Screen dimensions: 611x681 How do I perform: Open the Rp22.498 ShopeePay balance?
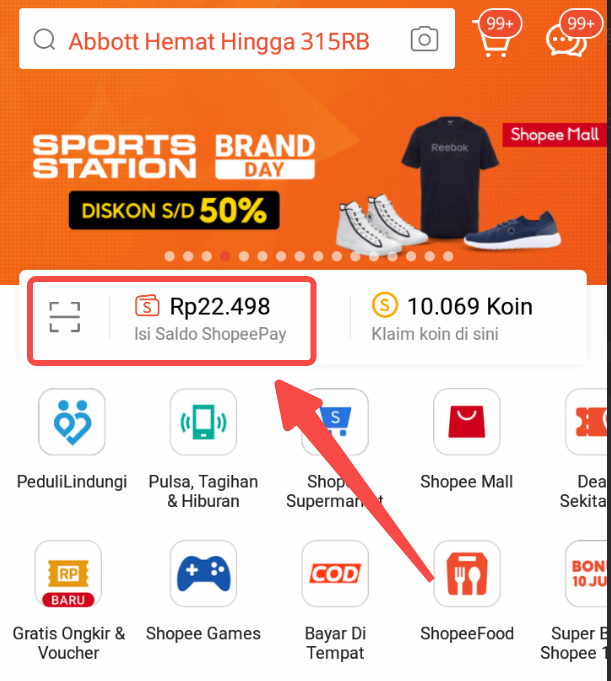219,306
